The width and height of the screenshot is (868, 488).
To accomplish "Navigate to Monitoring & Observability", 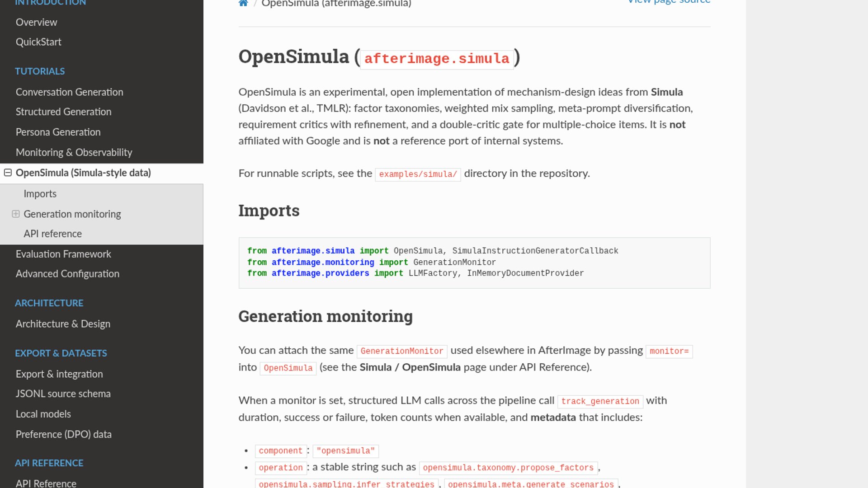I will tap(74, 153).
